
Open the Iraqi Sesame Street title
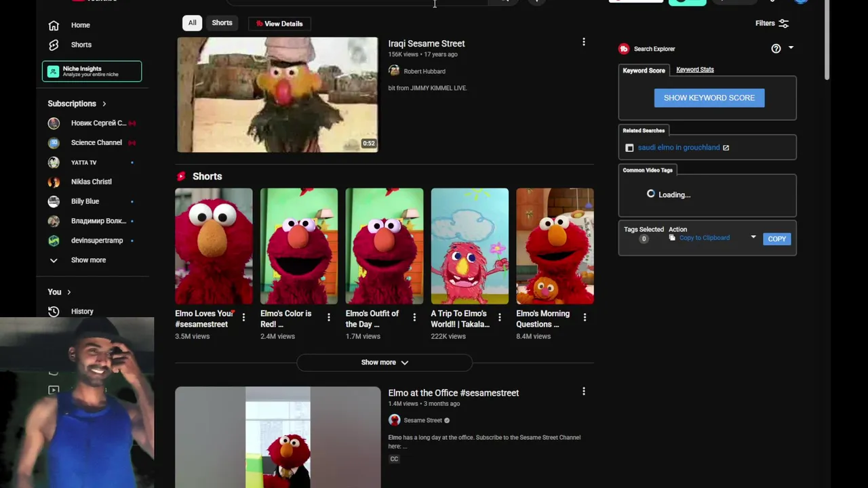426,43
